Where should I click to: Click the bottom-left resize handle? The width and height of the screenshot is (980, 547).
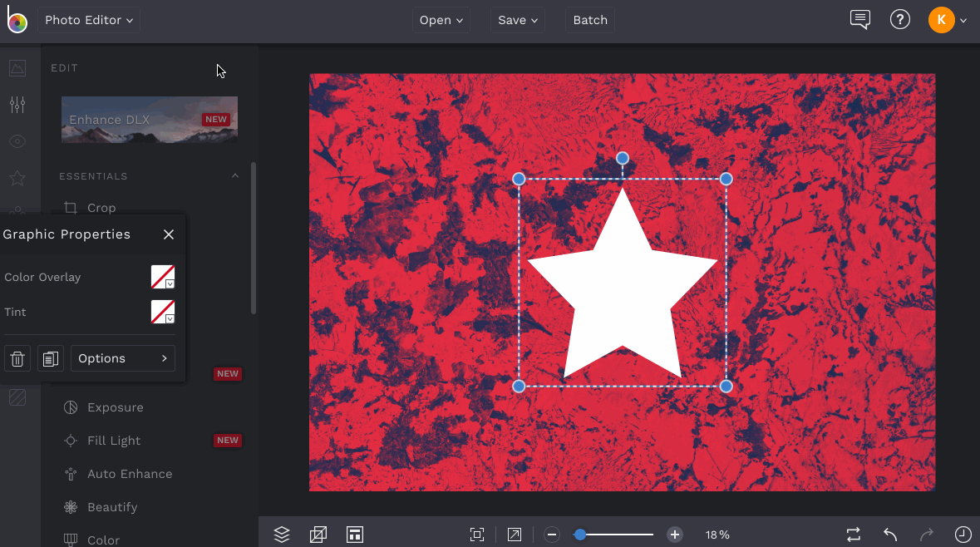tap(519, 387)
